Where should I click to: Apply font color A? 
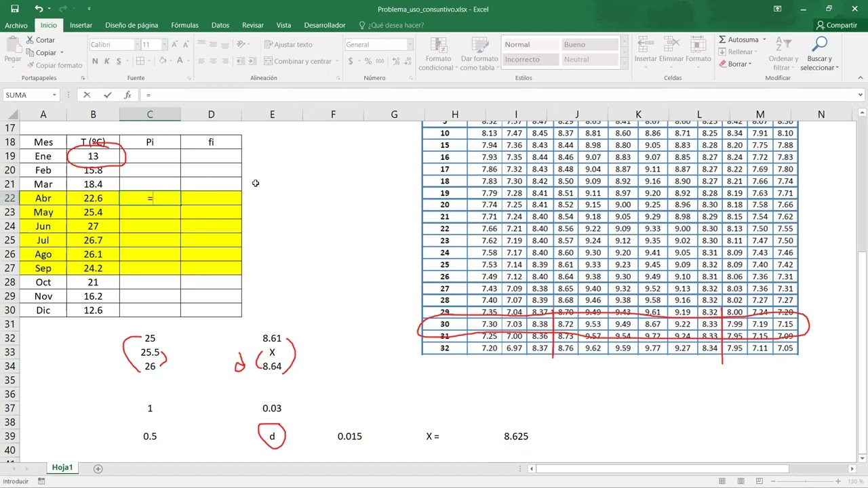point(180,61)
